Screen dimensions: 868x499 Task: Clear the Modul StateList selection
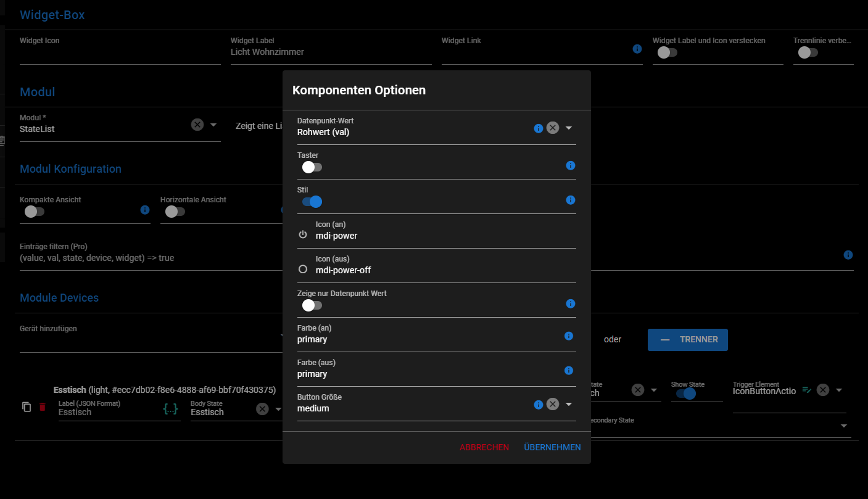click(197, 125)
